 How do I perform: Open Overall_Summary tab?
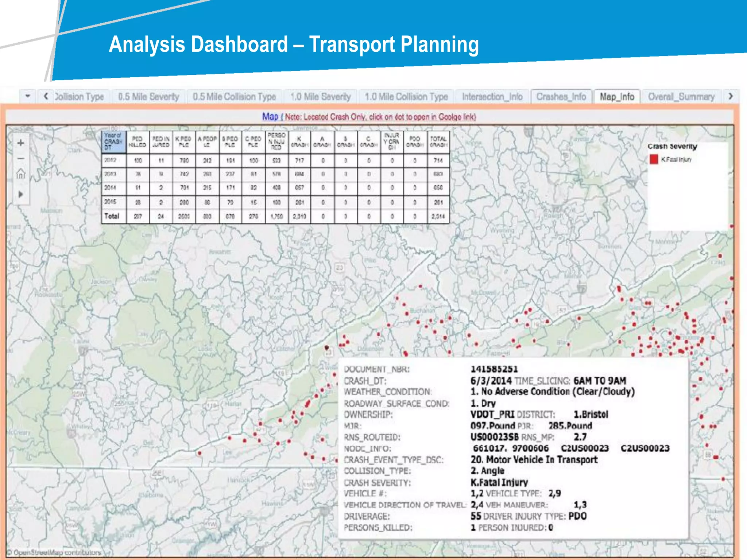[681, 97]
